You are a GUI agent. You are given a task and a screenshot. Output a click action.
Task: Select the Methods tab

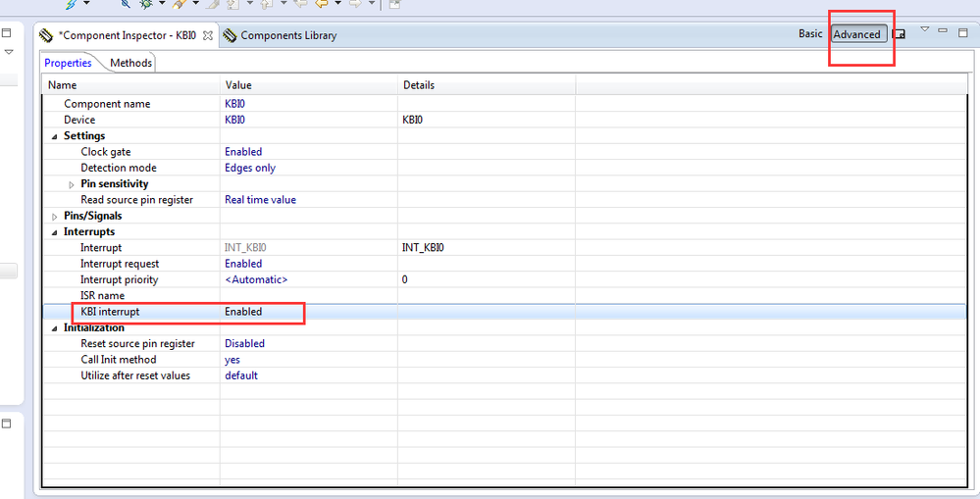tap(130, 63)
